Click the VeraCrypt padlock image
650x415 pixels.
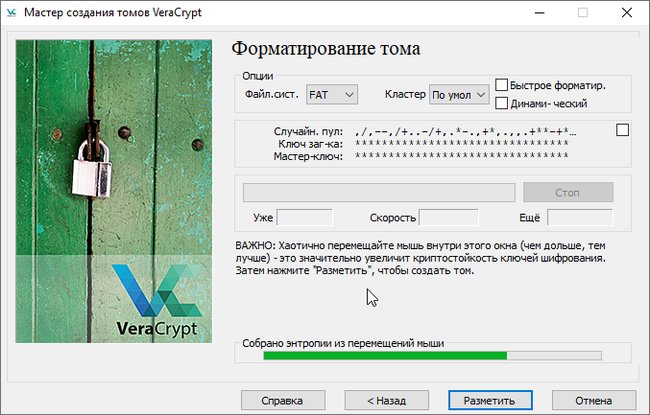114,191
